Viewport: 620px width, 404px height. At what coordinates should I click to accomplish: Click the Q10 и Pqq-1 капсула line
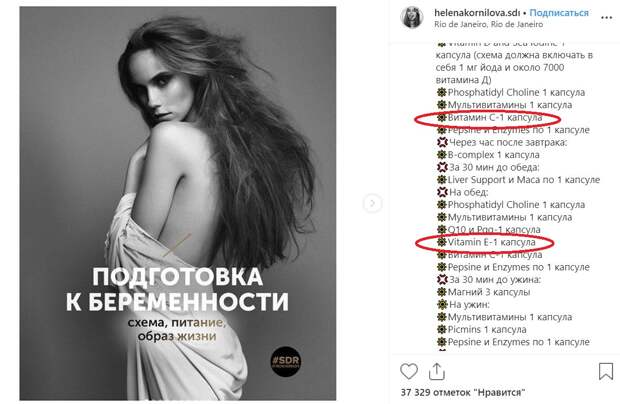point(489,230)
